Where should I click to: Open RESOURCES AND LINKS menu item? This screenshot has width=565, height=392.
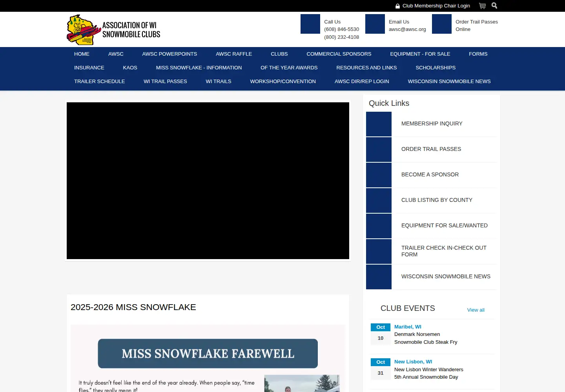pyautogui.click(x=366, y=68)
